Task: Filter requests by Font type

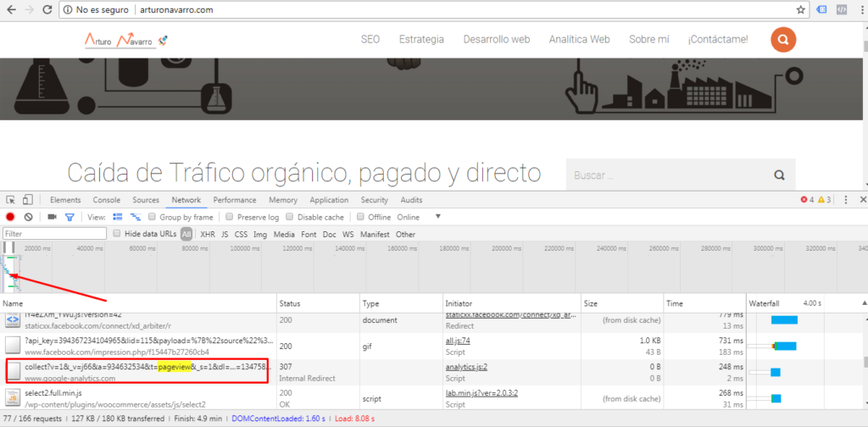Action: 309,234
